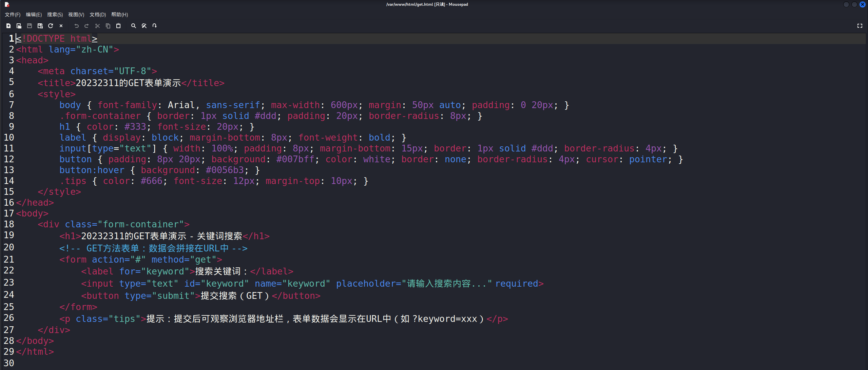Open Find with the magnifier icon

[x=134, y=26]
